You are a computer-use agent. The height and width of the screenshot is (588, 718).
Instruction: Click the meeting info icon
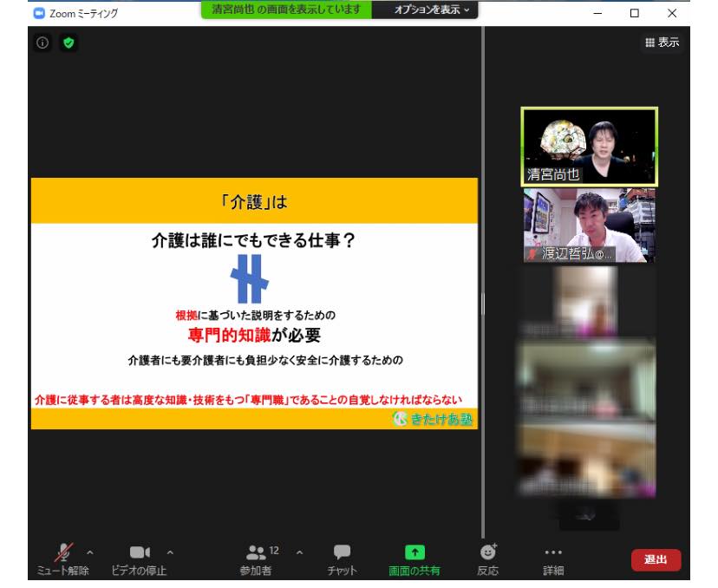[42, 42]
